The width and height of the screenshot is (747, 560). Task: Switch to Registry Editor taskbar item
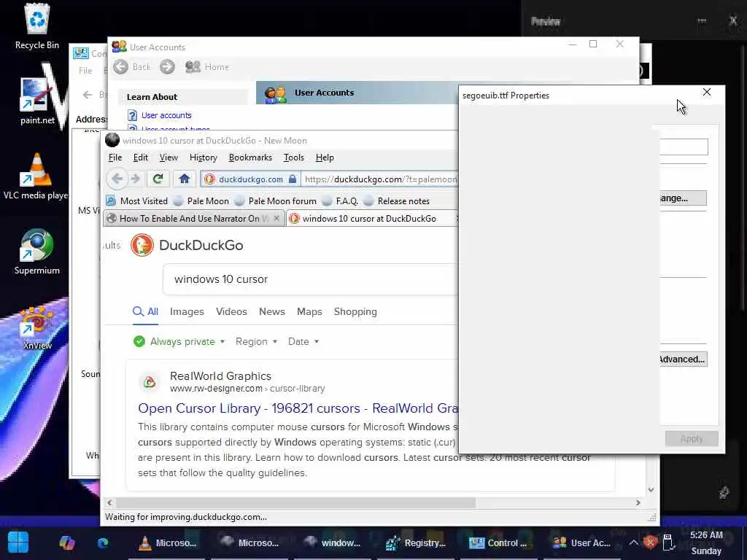pos(417,542)
